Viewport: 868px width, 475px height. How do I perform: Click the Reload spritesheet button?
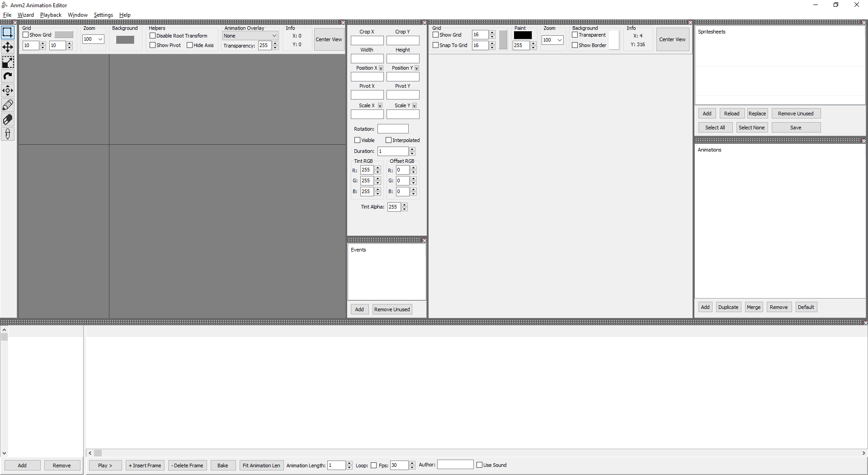732,114
